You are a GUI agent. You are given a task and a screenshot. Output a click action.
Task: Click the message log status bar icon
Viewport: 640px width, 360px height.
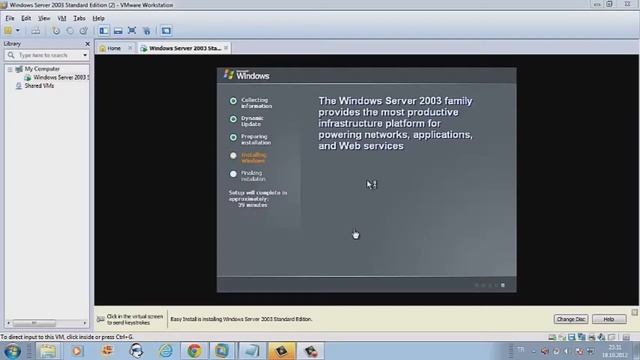coord(626,337)
